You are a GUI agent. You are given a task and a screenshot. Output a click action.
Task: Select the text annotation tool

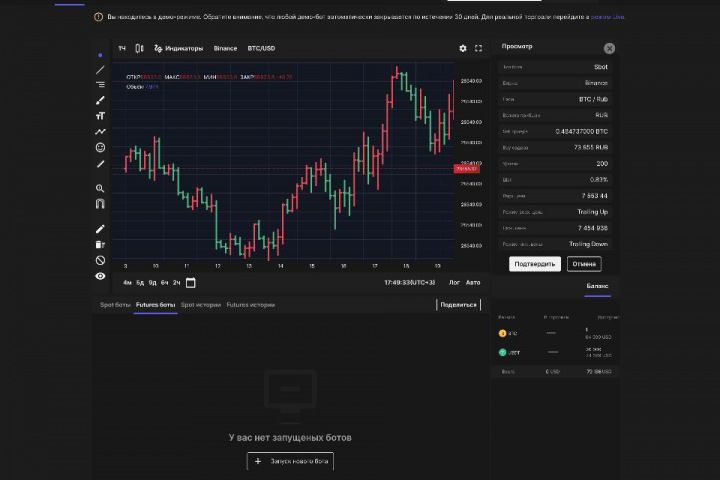(x=100, y=116)
